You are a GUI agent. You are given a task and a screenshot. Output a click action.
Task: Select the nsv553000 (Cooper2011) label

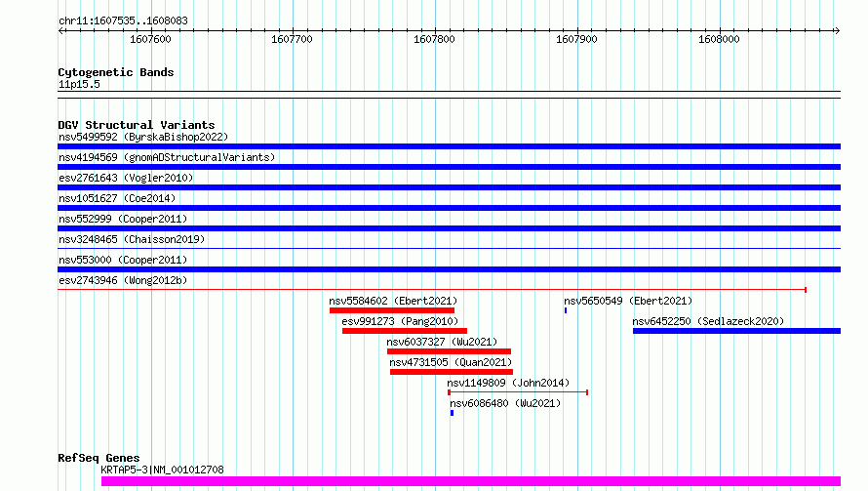pos(124,260)
